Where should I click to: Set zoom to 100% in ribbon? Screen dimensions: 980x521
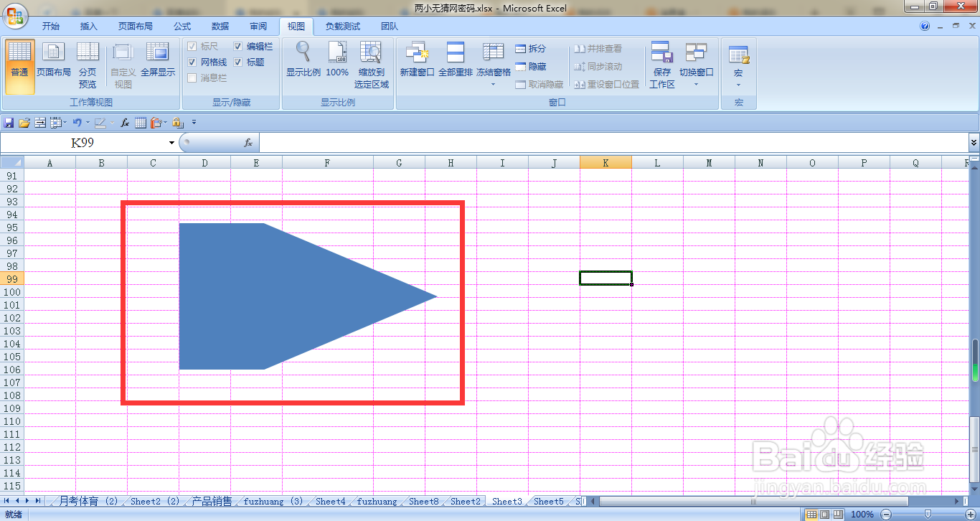pos(337,60)
